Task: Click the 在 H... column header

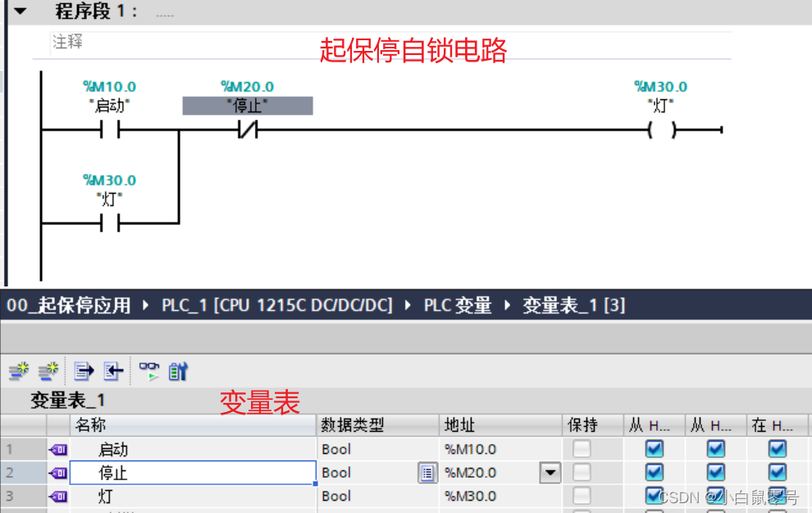Action: pyautogui.click(x=778, y=425)
